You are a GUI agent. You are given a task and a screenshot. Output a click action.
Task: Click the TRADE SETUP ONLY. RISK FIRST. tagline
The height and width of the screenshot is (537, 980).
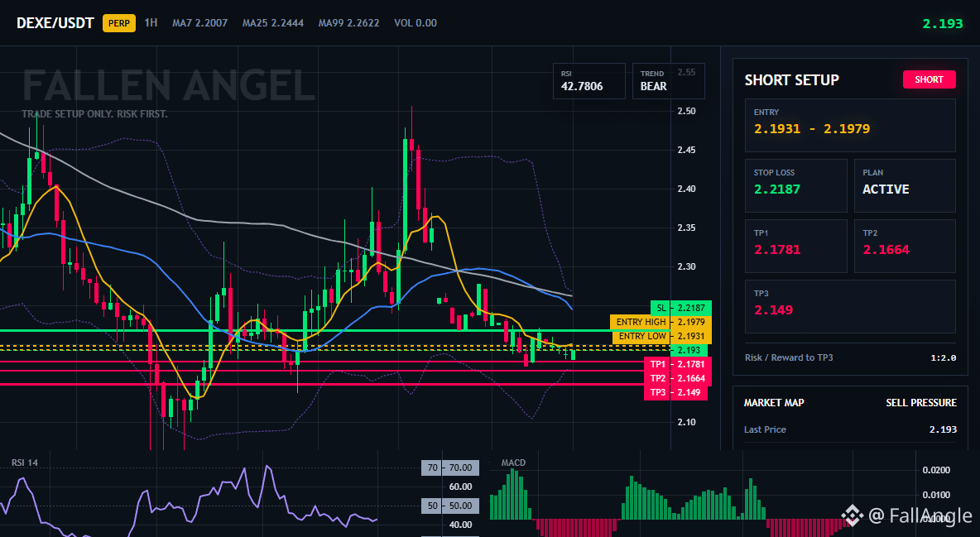94,114
